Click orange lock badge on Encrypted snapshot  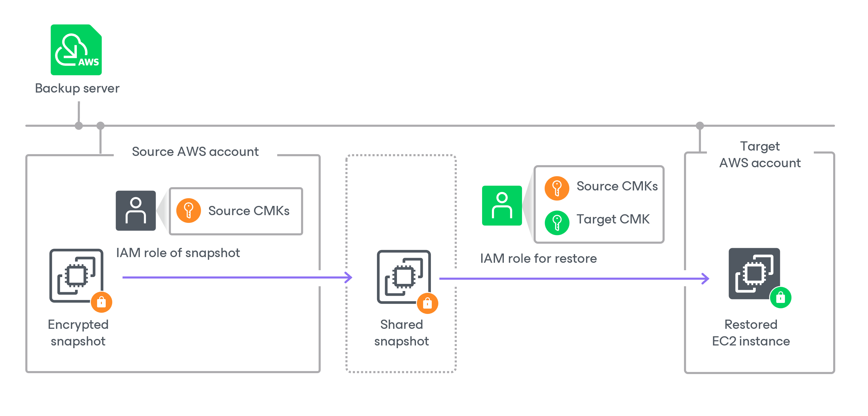[x=101, y=302]
